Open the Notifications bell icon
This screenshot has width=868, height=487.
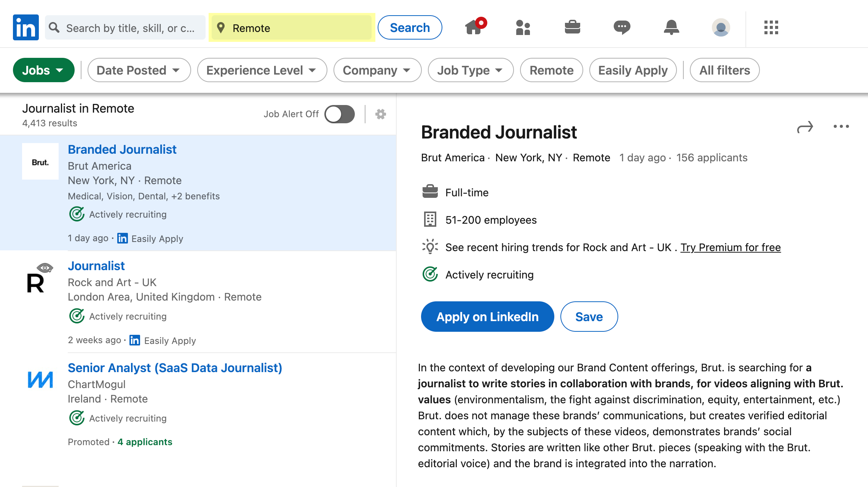point(672,27)
